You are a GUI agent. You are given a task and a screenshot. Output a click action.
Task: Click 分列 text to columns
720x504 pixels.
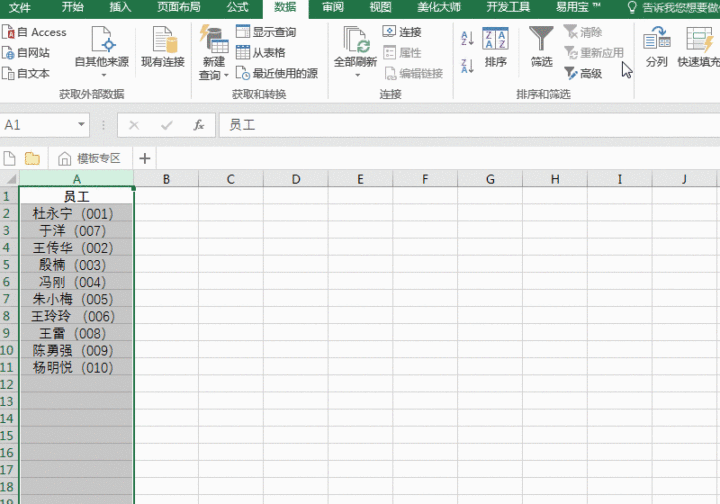pos(657,47)
